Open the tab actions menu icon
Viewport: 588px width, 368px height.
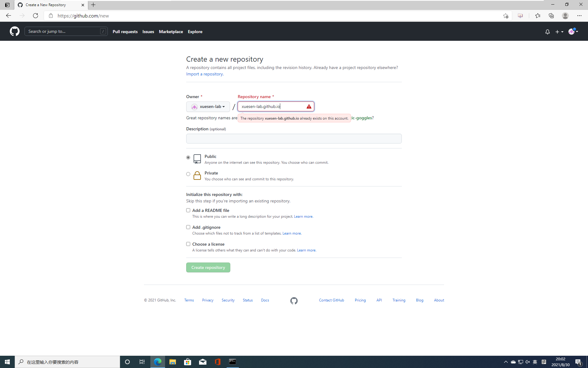coord(7,5)
